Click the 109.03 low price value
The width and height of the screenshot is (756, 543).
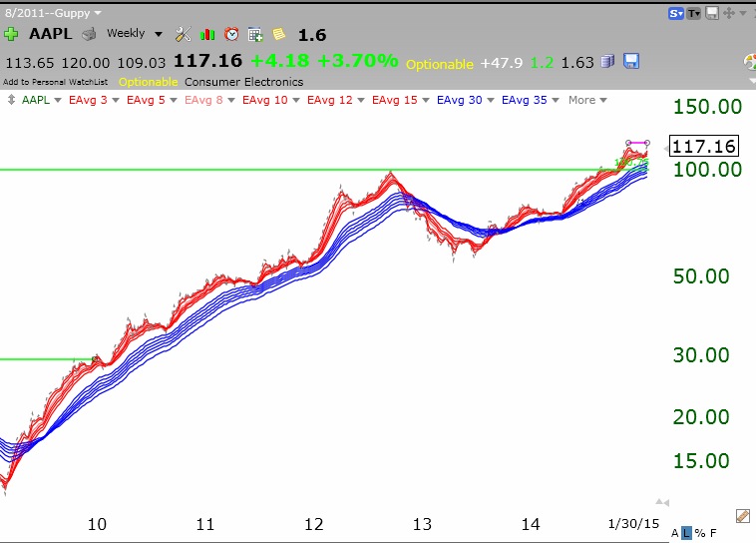point(142,63)
